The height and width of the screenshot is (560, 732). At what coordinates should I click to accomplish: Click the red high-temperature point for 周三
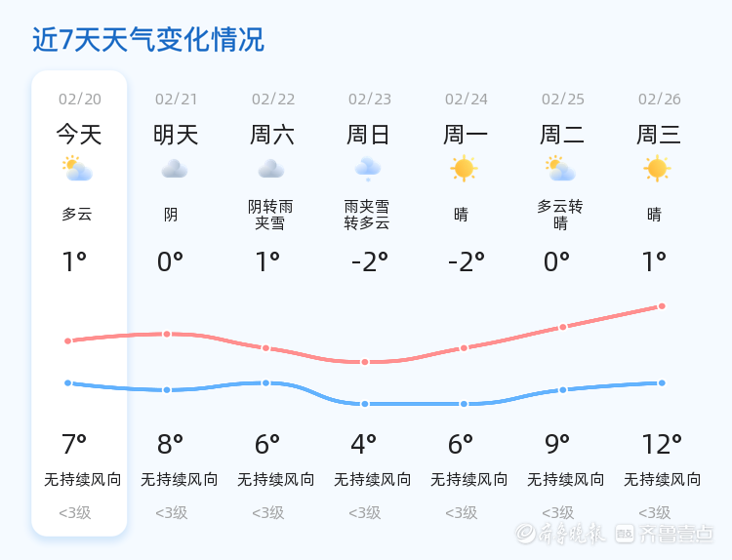[x=662, y=306]
